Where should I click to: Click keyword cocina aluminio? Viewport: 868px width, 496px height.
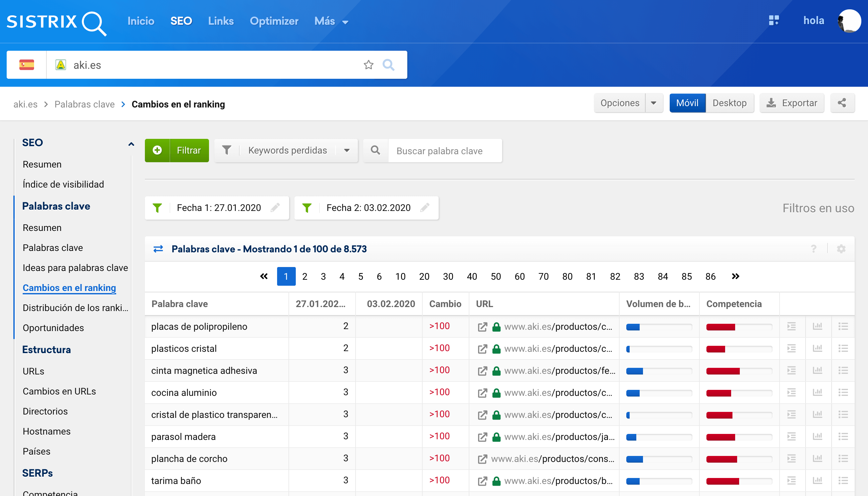click(x=184, y=393)
